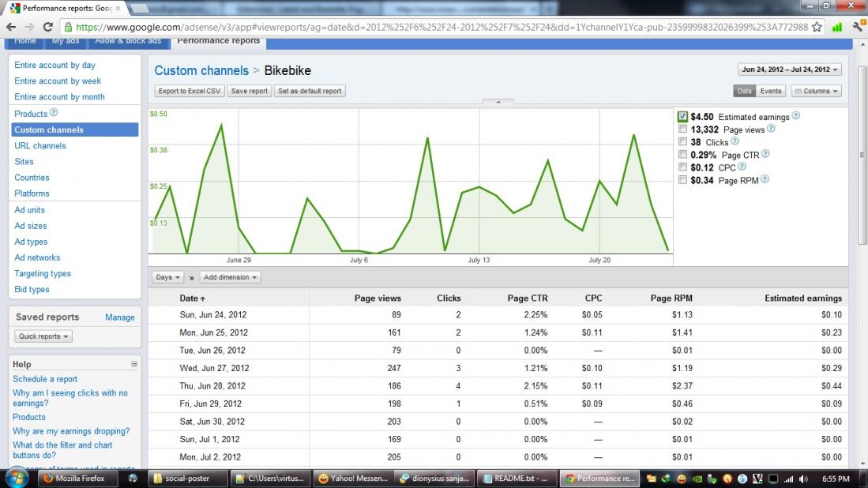Open the Quick reports dropdown
The width and height of the screenshot is (868, 488).
43,336
